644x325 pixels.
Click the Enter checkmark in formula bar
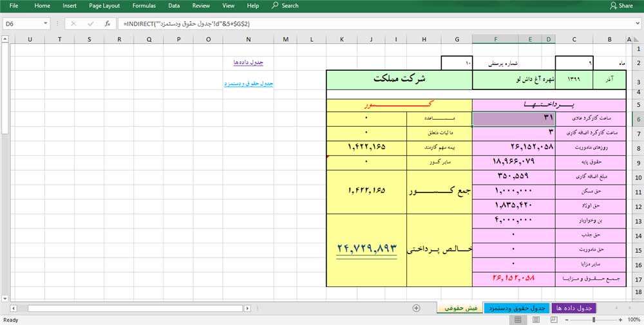coord(90,24)
